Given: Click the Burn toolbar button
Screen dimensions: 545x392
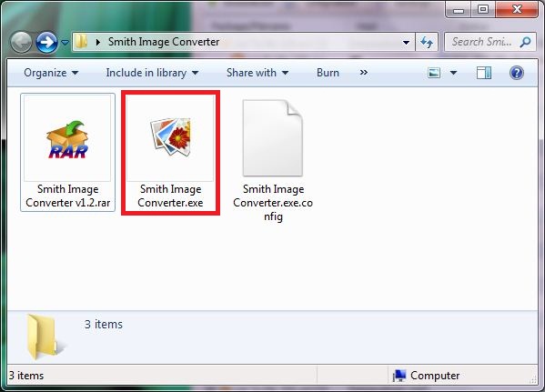Looking at the screenshot, I should point(328,73).
